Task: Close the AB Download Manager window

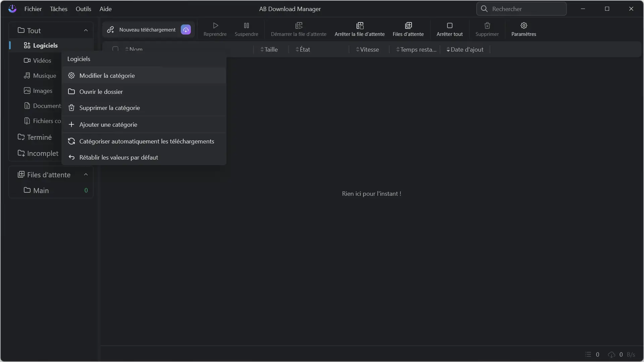Action: point(631,9)
